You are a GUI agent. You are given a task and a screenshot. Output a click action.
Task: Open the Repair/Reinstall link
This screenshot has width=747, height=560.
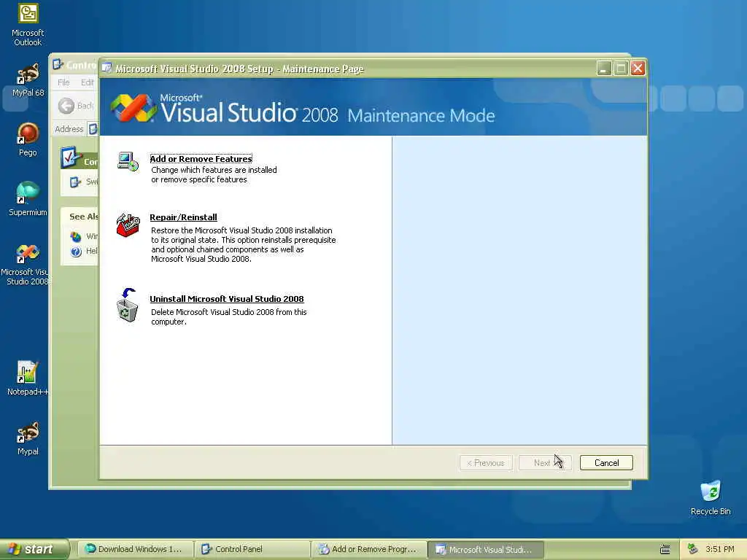(x=183, y=217)
